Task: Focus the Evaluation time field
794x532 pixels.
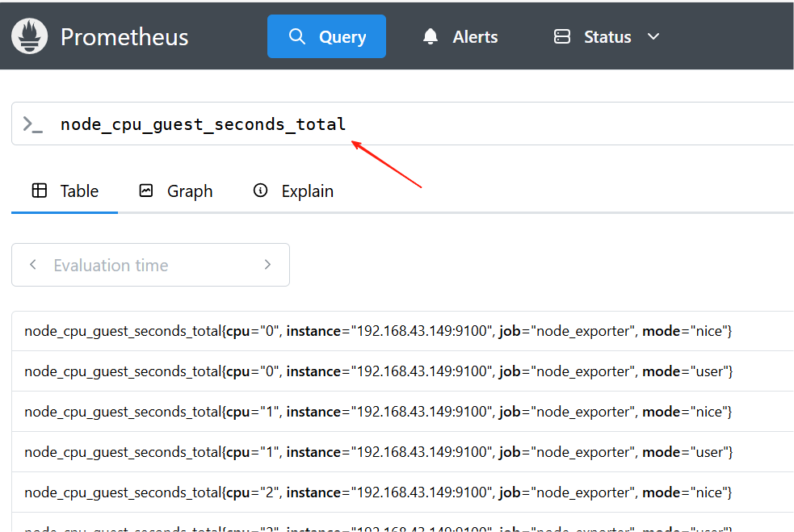Action: tap(150, 265)
